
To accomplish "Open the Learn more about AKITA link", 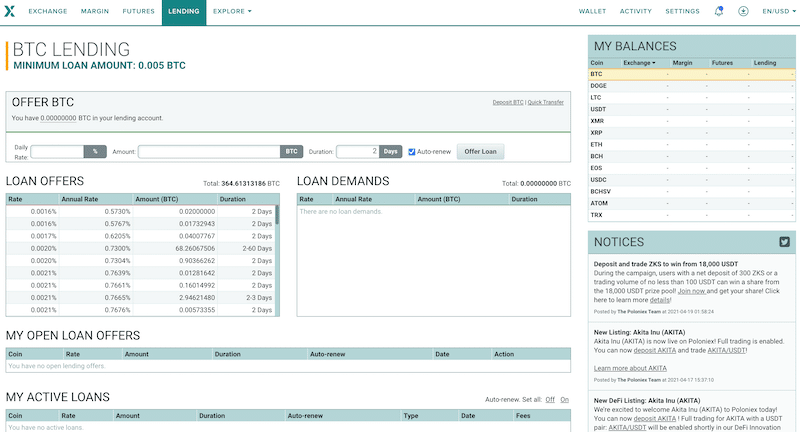I will tap(630, 368).
